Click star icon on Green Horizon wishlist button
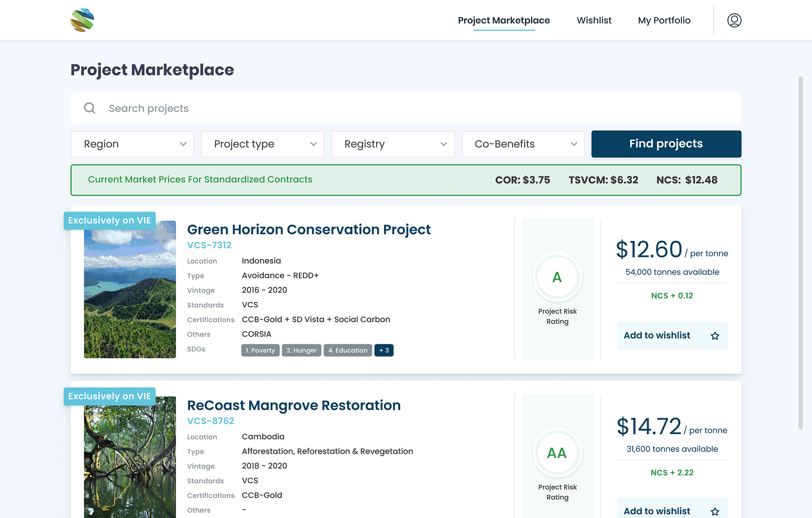The height and width of the screenshot is (518, 812). (x=715, y=336)
